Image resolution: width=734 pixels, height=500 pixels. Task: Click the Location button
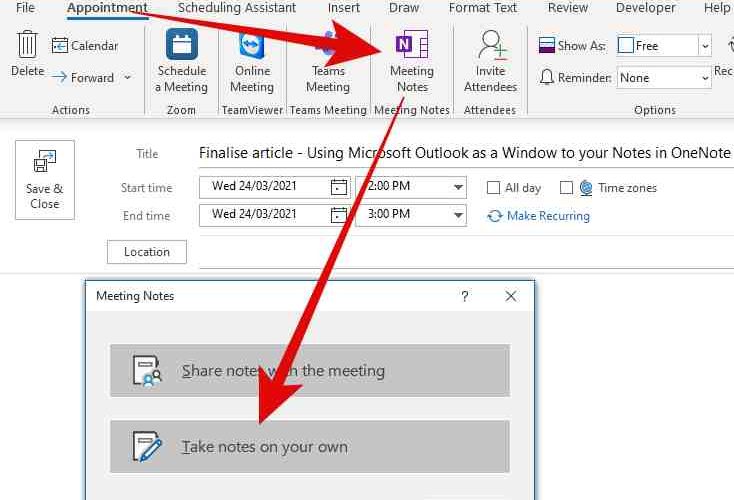pyautogui.click(x=147, y=252)
